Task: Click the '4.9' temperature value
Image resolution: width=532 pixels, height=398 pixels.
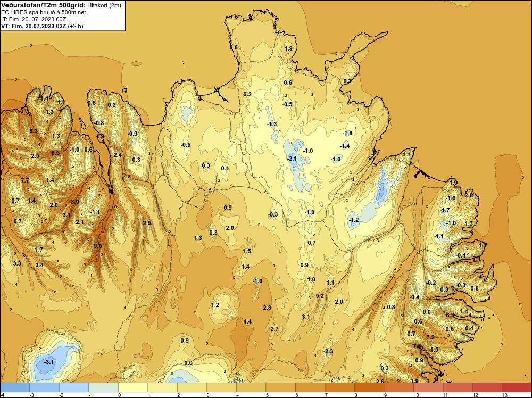Action: [100, 136]
